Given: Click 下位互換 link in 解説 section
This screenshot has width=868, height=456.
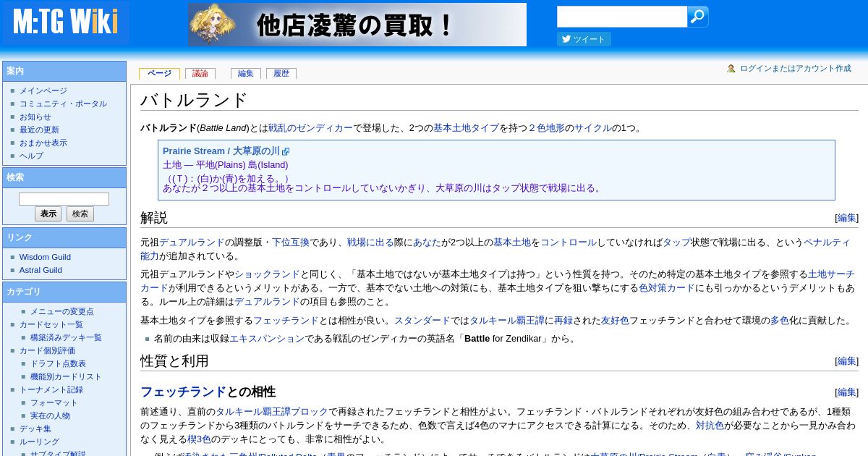Looking at the screenshot, I should 291,242.
